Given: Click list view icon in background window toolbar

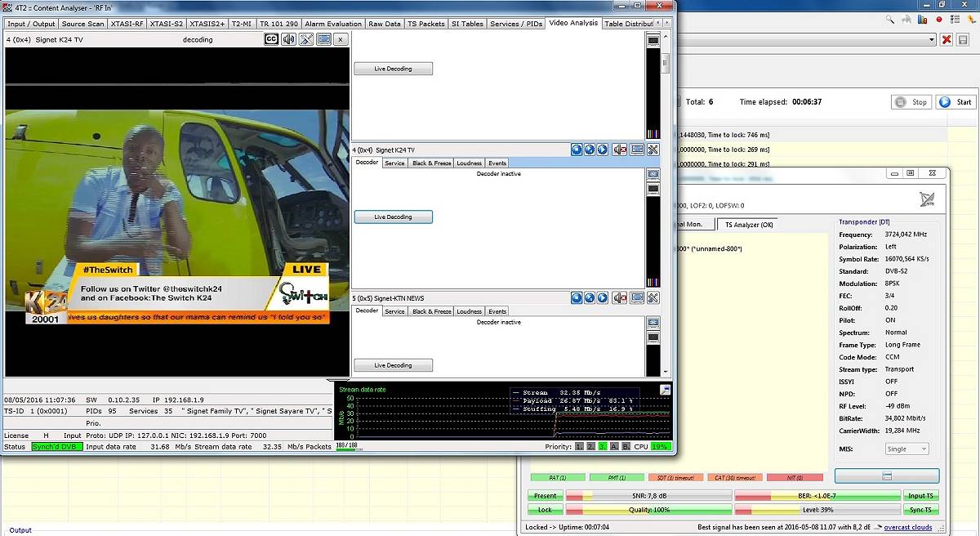Looking at the screenshot, I should (x=955, y=18).
